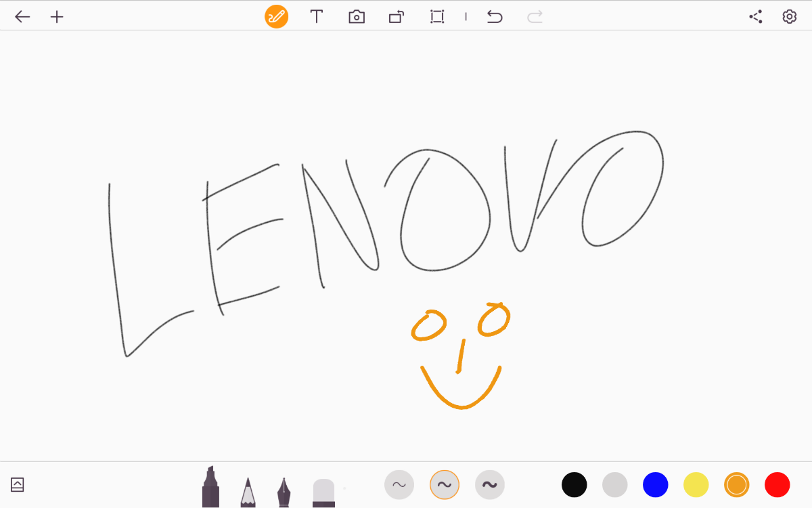Image resolution: width=812 pixels, height=508 pixels.
Task: Pick the blue color swatch
Action: coord(655,485)
